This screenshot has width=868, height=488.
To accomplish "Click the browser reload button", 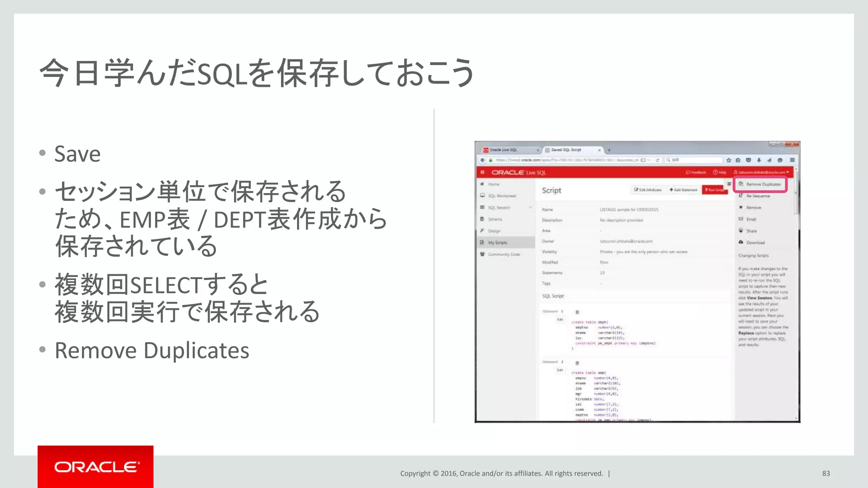I will [x=657, y=160].
